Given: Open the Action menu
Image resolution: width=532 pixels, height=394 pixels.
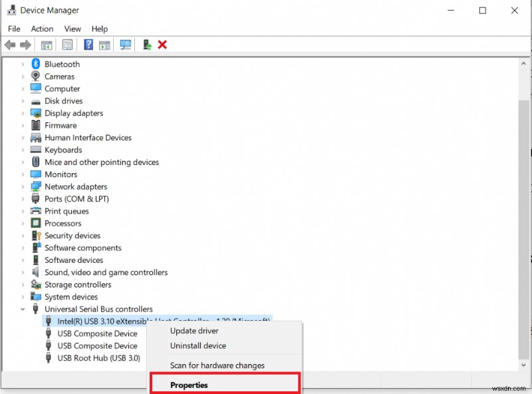Looking at the screenshot, I should (42, 29).
